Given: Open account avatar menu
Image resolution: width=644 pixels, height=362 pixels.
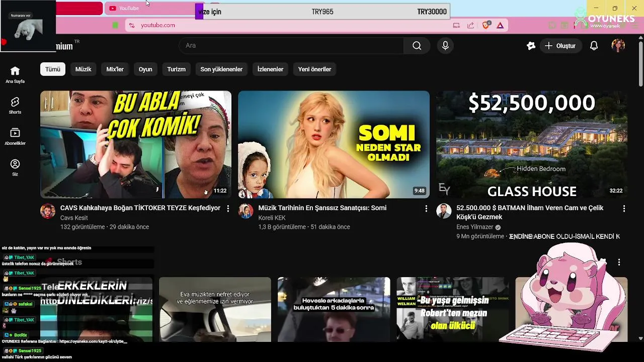Looking at the screenshot, I should (x=618, y=46).
